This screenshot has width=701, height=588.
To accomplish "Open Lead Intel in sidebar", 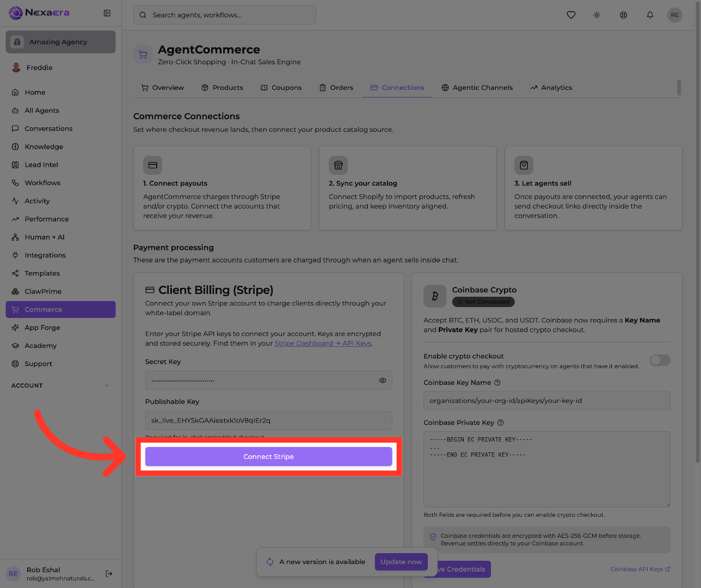I will pyautogui.click(x=60, y=165).
